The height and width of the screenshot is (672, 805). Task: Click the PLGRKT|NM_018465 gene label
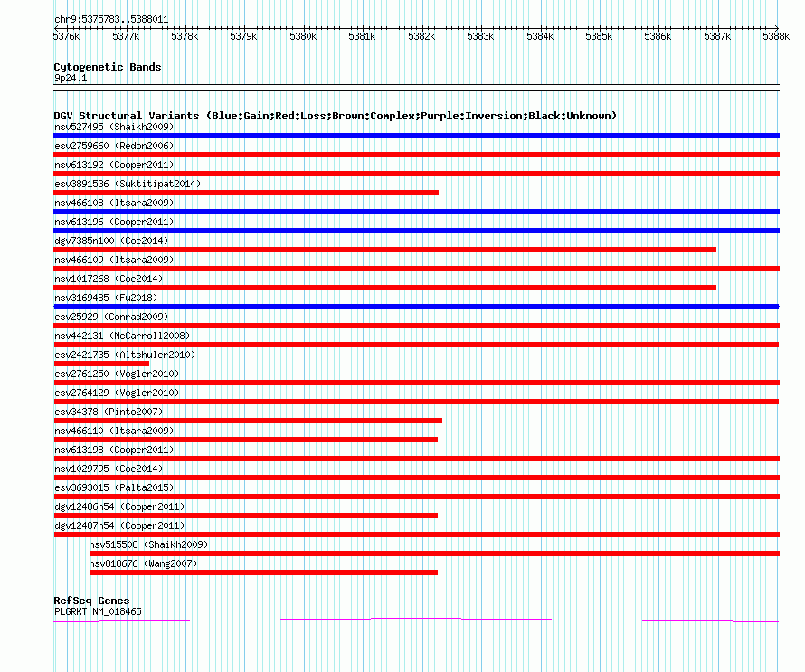click(98, 612)
